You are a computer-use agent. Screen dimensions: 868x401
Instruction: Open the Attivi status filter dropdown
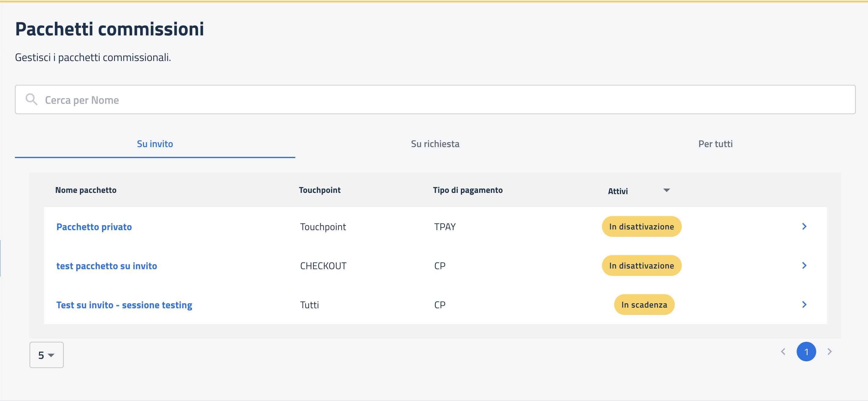point(618,191)
